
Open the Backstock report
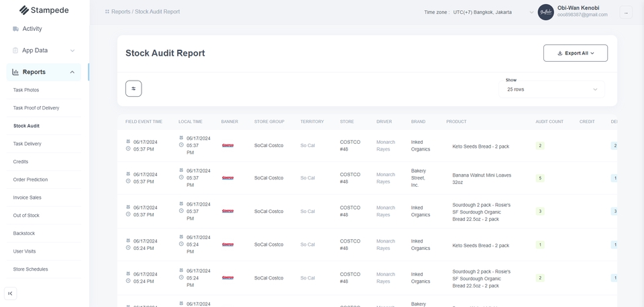(x=24, y=233)
